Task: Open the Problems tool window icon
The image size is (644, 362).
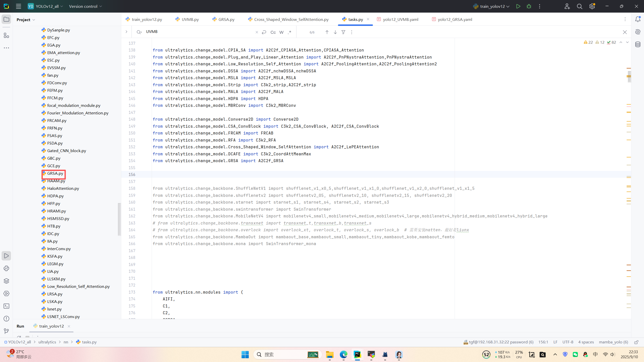Action: (6, 319)
